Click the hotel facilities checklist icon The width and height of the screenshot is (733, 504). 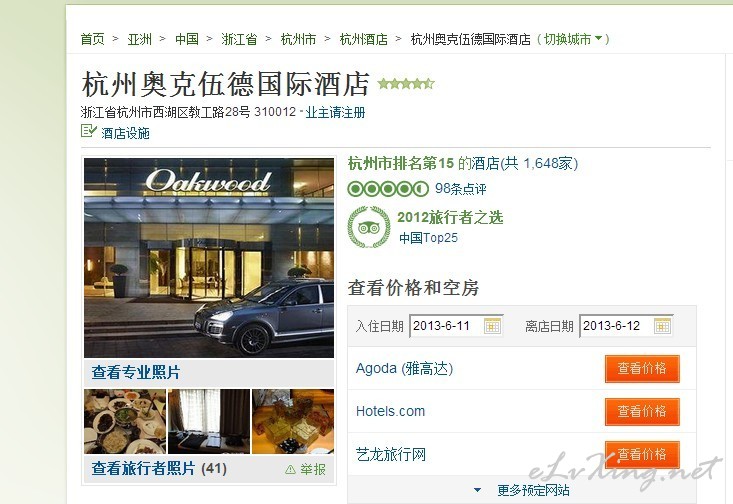coord(88,131)
